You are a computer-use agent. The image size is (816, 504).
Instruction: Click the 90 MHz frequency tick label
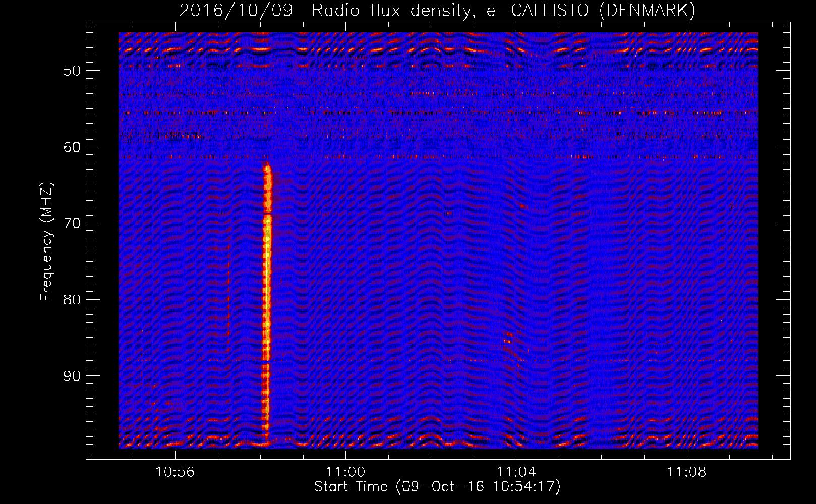72,376
